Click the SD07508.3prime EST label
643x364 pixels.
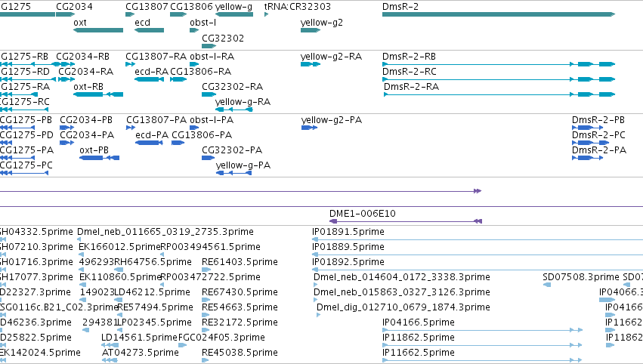click(581, 277)
